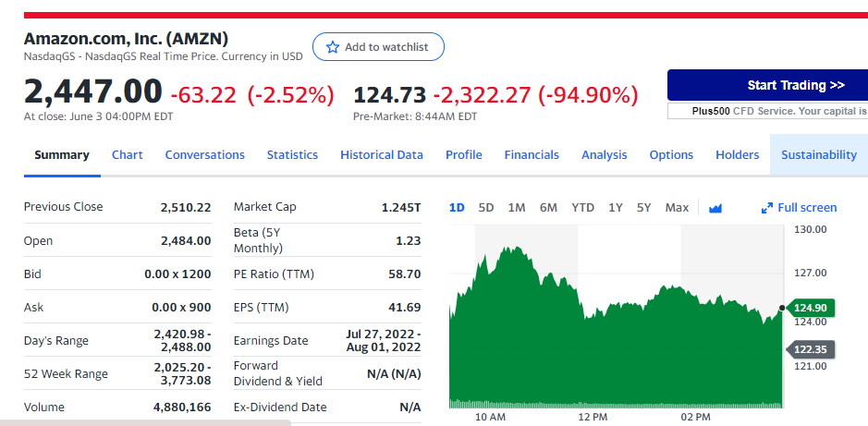Select the 6M chart range
The height and width of the screenshot is (426, 868).
click(x=548, y=208)
